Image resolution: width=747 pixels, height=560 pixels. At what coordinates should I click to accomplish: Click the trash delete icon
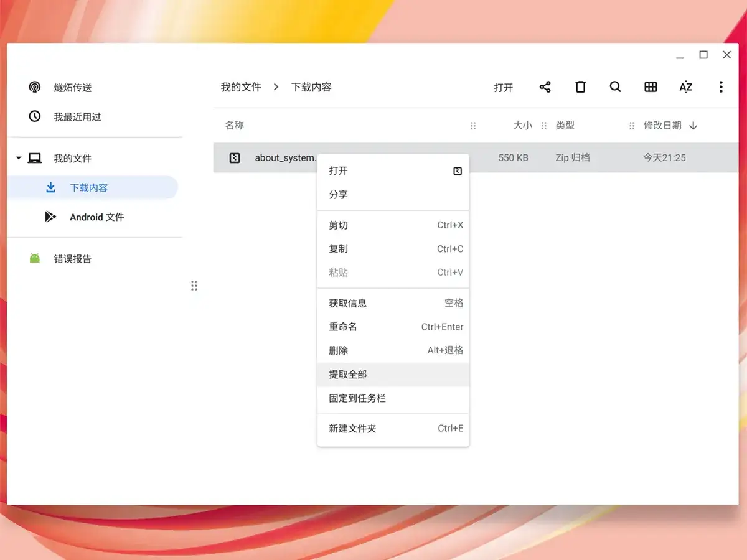[x=580, y=87]
